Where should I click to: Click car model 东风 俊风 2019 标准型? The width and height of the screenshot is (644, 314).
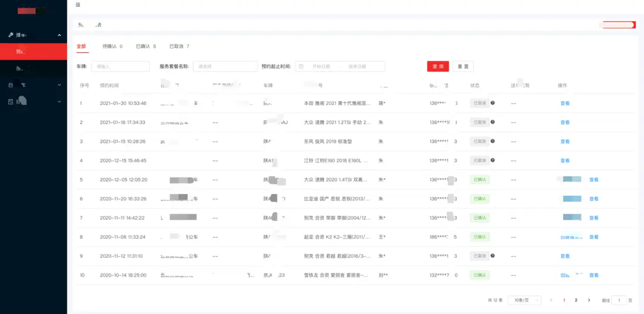[x=328, y=141]
